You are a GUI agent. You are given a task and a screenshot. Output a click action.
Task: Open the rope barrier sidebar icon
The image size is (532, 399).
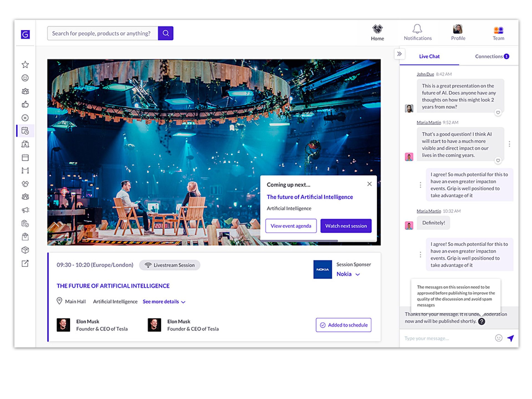25,170
